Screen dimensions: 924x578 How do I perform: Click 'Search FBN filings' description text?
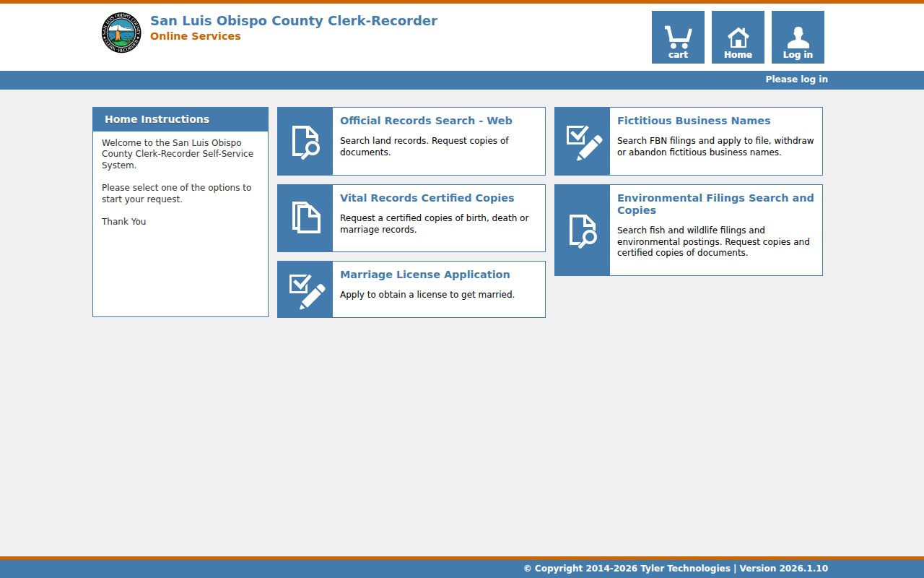pos(715,147)
